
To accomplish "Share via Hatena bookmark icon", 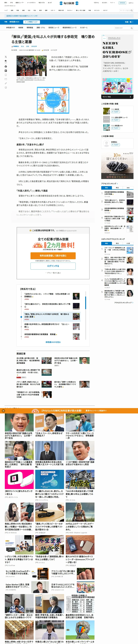I will (x=6, y=71).
